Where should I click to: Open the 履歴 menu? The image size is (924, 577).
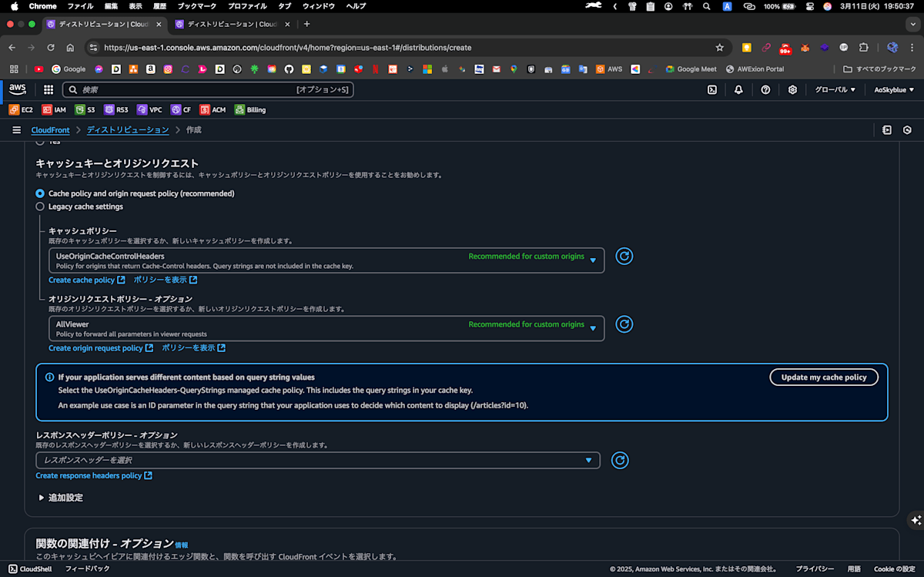coord(160,6)
